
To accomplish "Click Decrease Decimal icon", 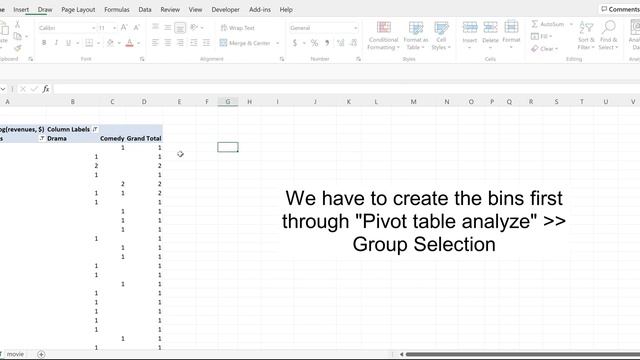I will [x=353, y=43].
